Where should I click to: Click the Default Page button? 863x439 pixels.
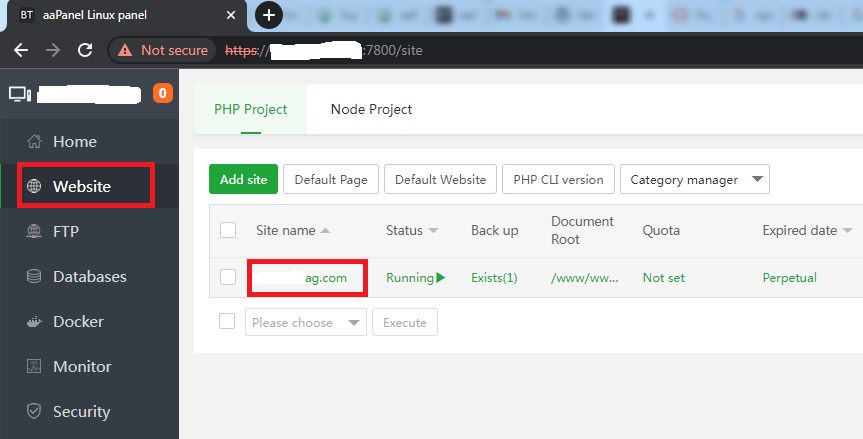331,179
